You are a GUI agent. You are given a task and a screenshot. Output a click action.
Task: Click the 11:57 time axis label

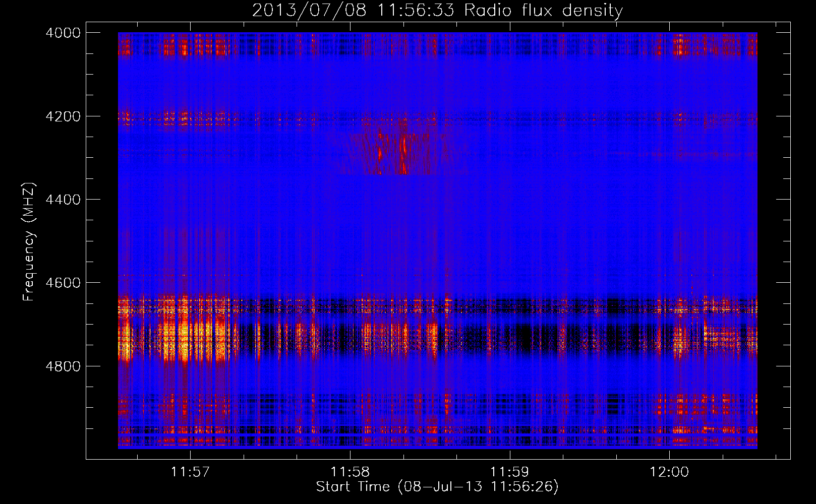[x=190, y=472]
